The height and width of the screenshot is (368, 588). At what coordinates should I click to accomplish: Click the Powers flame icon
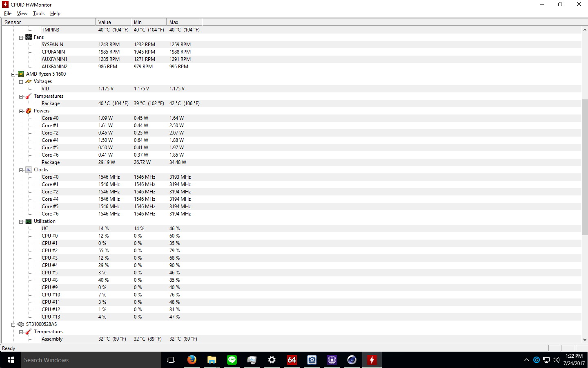pos(29,111)
